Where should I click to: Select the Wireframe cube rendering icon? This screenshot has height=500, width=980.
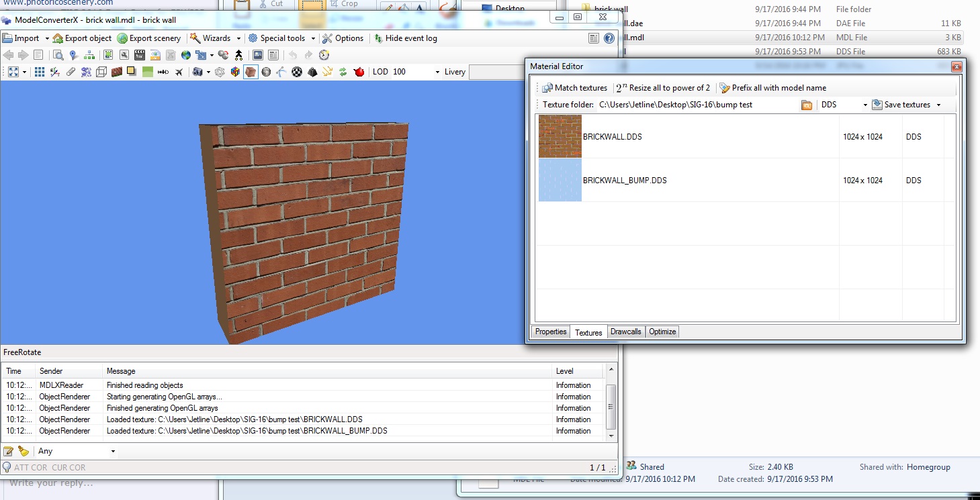(x=101, y=72)
